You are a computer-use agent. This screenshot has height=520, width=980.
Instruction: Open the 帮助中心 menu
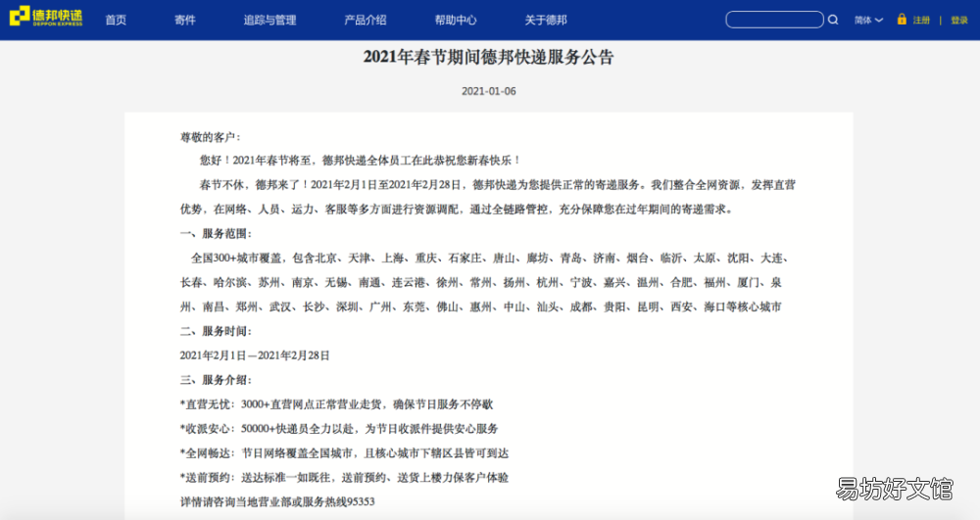pyautogui.click(x=456, y=20)
